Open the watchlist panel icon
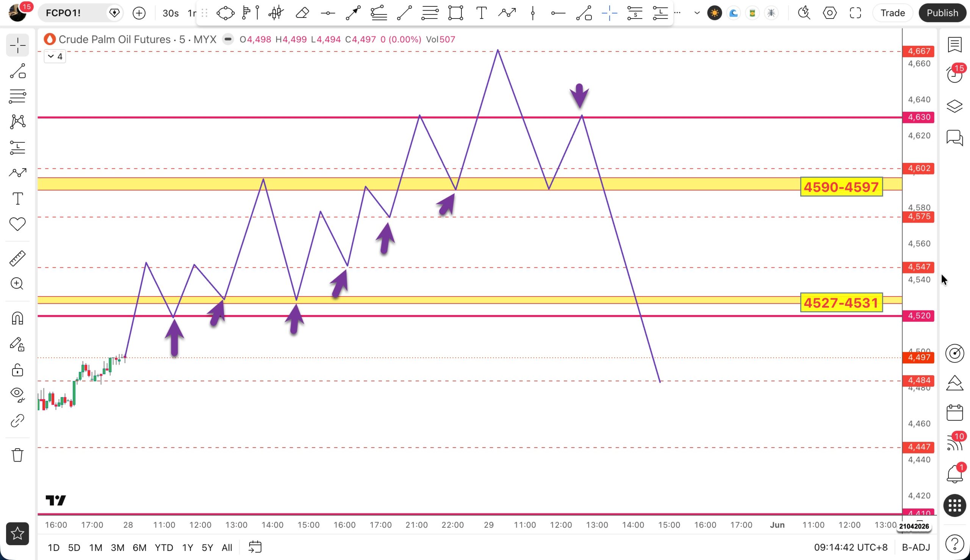This screenshot has height=560, width=970. [954, 44]
